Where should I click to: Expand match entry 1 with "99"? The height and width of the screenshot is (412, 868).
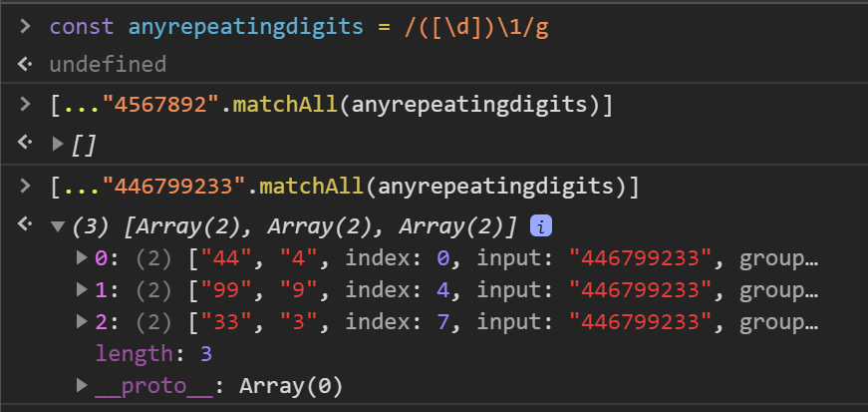[82, 289]
